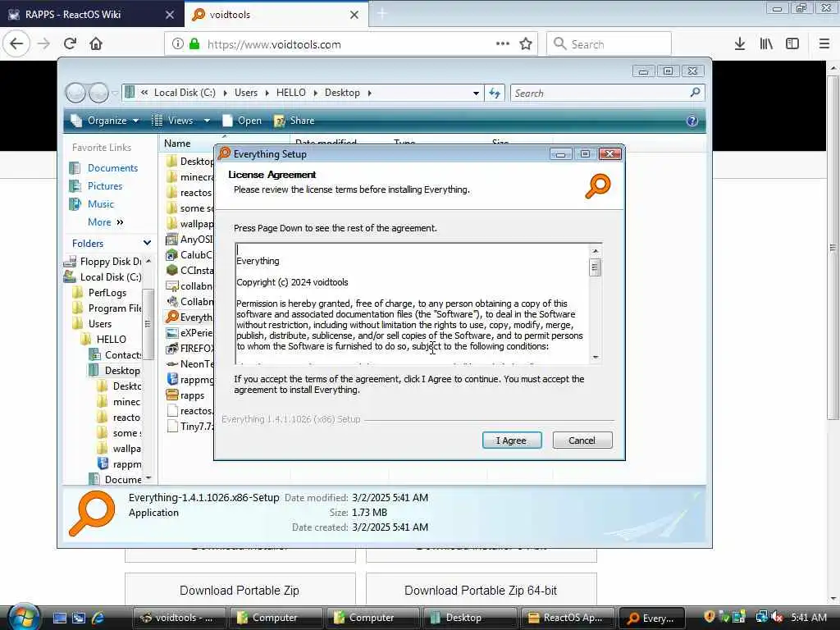Open Firefox home page button
The height and width of the screenshot is (630, 840).
96,44
